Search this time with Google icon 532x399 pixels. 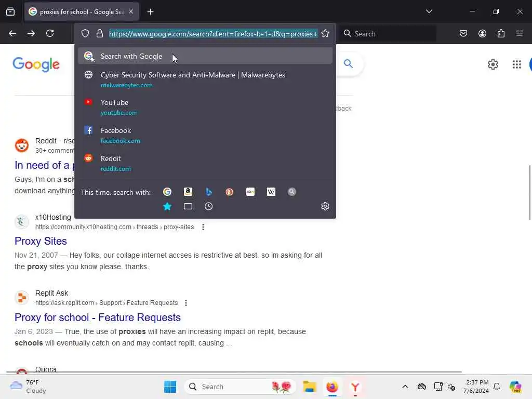coord(167,192)
